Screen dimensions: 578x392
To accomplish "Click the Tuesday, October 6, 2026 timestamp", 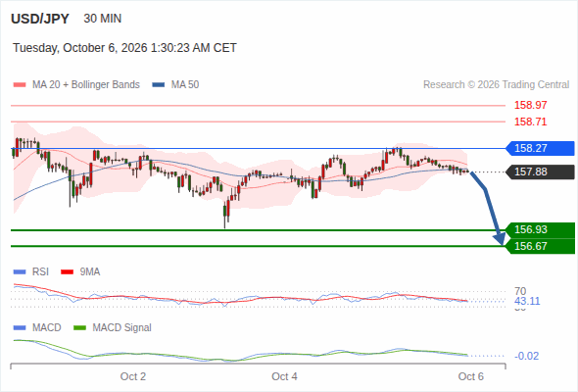I will 124,48.
